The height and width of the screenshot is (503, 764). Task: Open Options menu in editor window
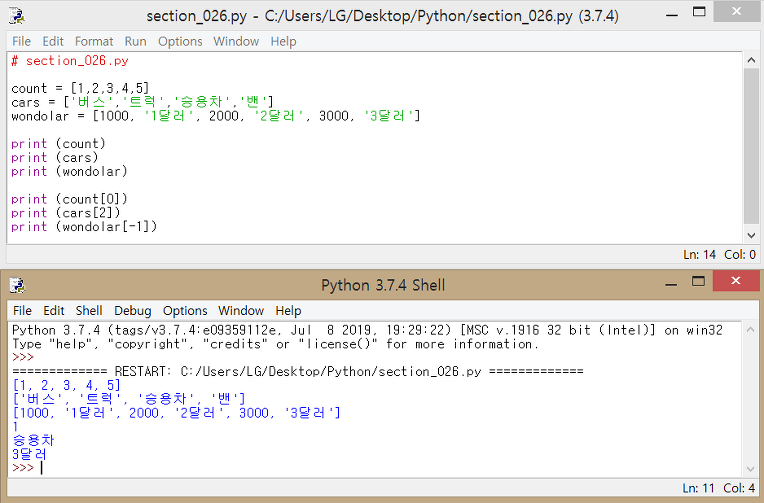[180, 41]
